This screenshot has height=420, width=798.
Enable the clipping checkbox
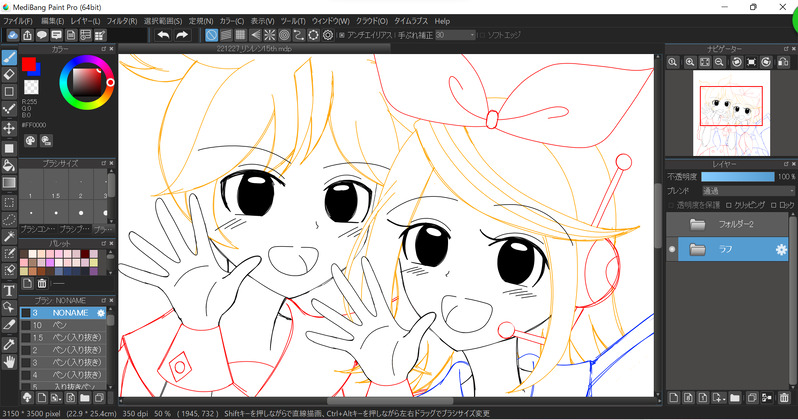728,205
